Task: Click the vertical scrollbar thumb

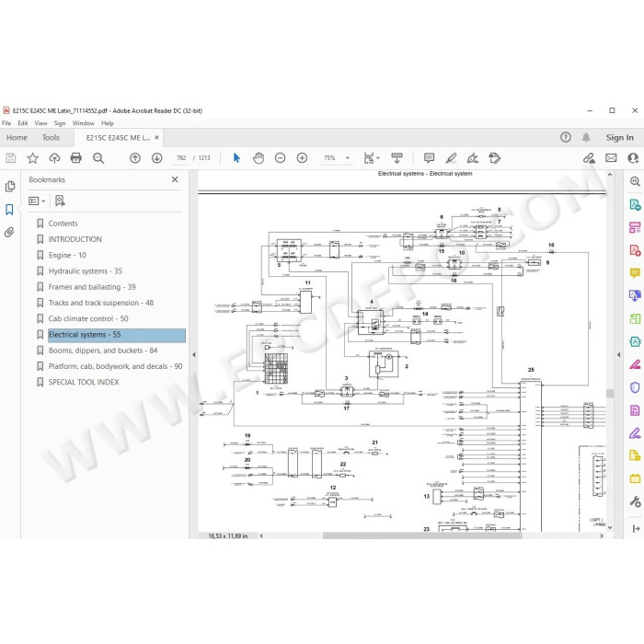Action: [x=610, y=393]
